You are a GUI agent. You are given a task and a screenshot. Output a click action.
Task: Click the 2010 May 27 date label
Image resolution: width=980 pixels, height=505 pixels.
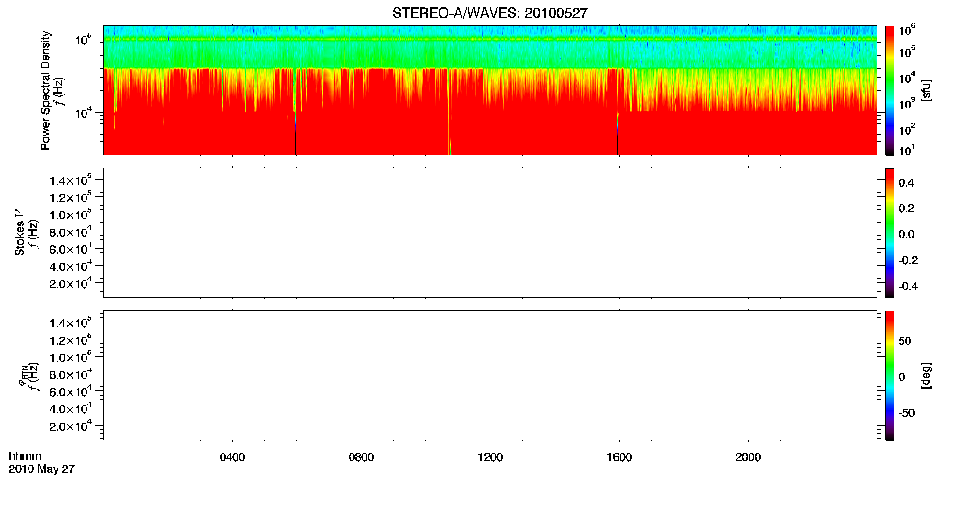click(42, 469)
